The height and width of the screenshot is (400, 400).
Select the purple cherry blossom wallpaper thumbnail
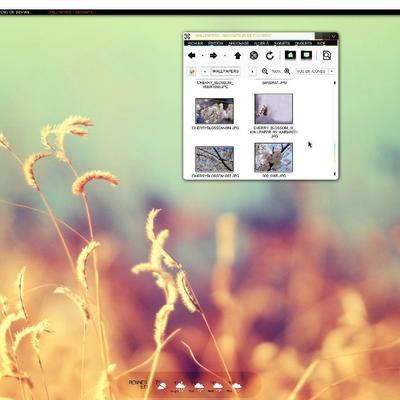pyautogui.click(x=274, y=109)
